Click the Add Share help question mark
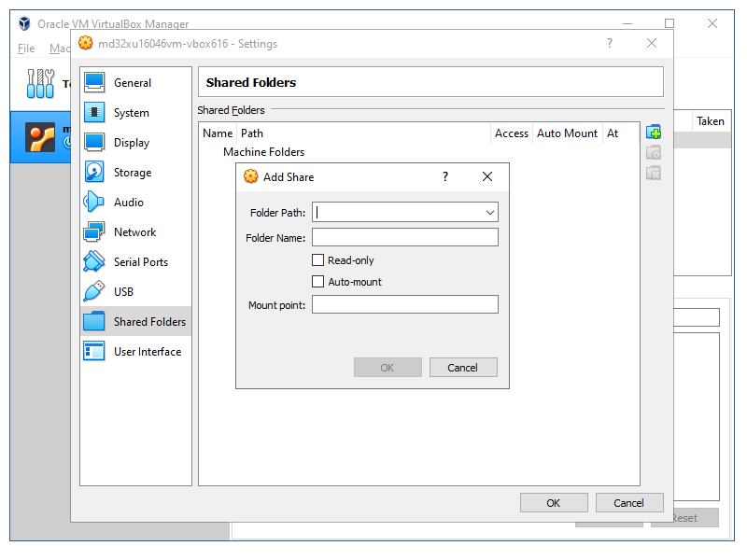Image resolution: width=747 pixels, height=560 pixels. click(445, 176)
